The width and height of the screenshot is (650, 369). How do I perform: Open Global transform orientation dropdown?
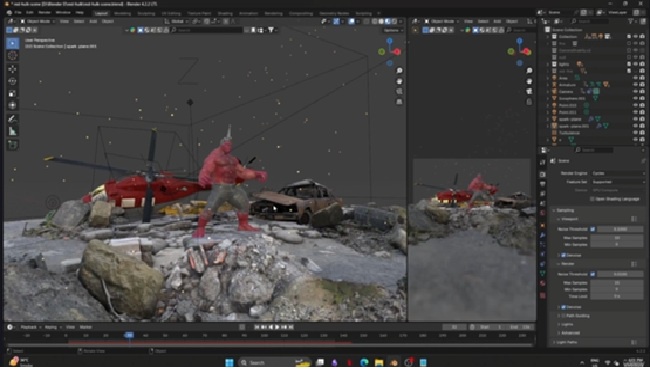(177, 21)
